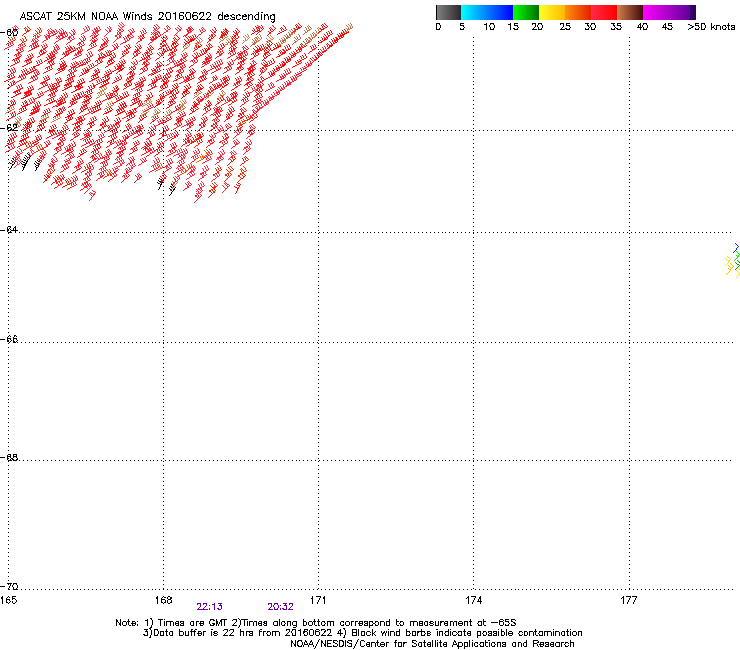This screenshot has width=740, height=650.
Task: Click the 168 longitude axis label
Action: 163,600
